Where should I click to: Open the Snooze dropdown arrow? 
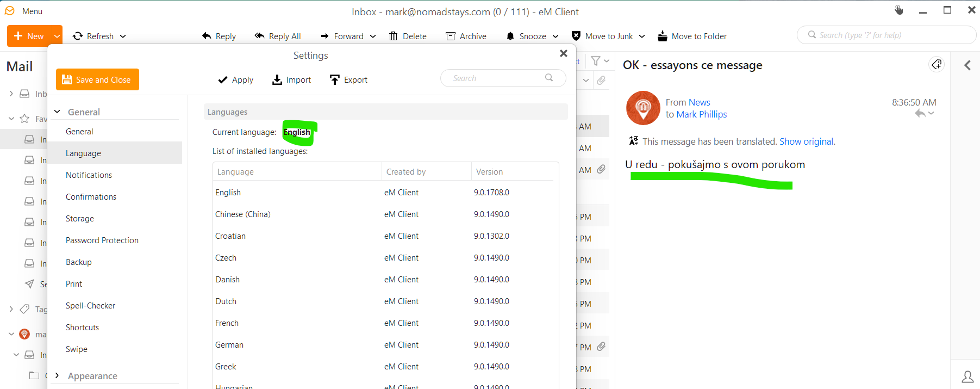coord(555,36)
